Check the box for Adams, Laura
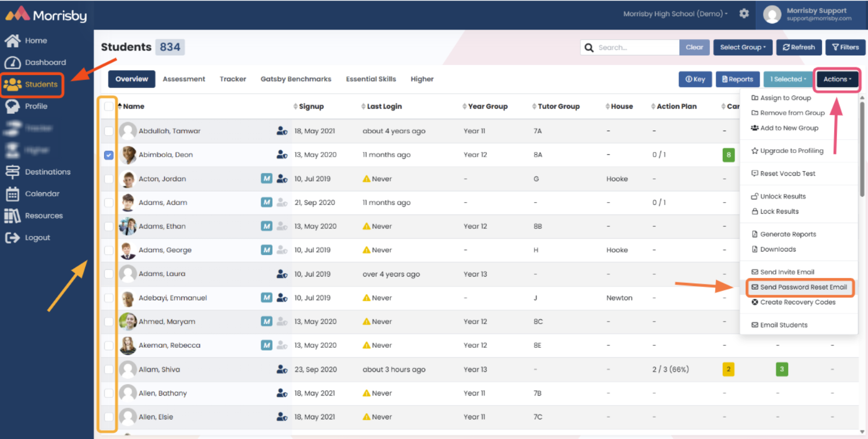The image size is (868, 439). click(109, 274)
